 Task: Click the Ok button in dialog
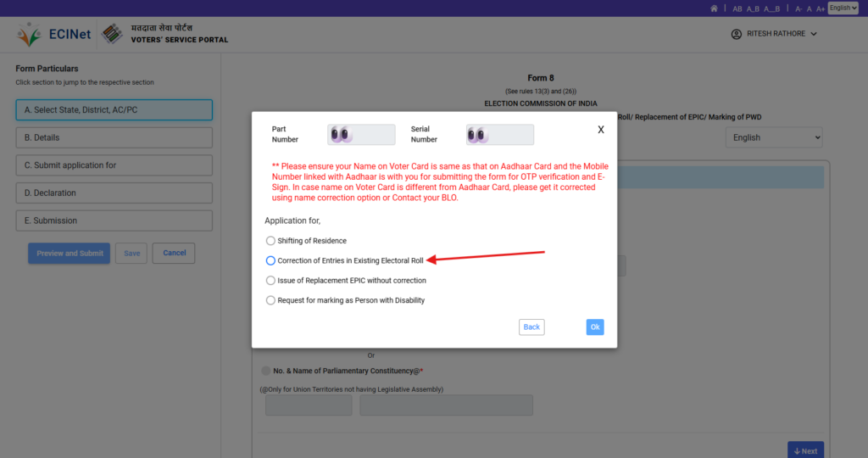595,327
